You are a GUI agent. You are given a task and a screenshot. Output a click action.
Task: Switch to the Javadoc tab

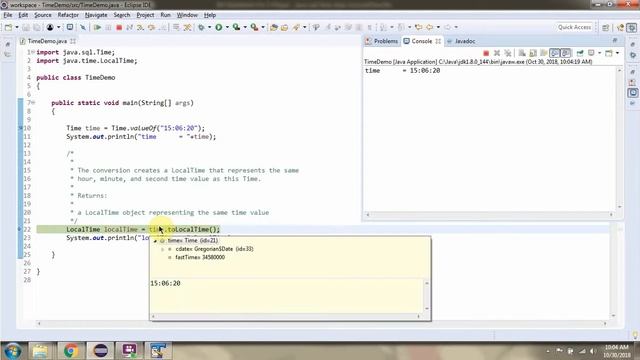point(461,41)
